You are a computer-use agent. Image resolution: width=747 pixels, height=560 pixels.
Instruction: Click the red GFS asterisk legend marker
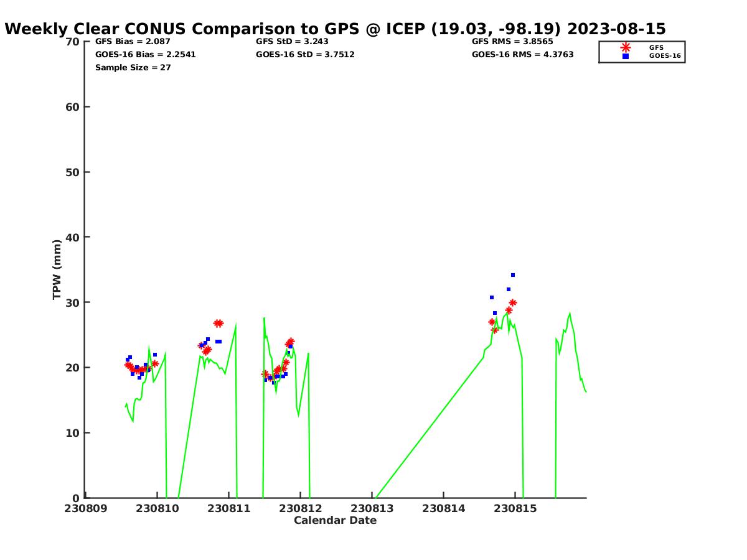click(626, 47)
